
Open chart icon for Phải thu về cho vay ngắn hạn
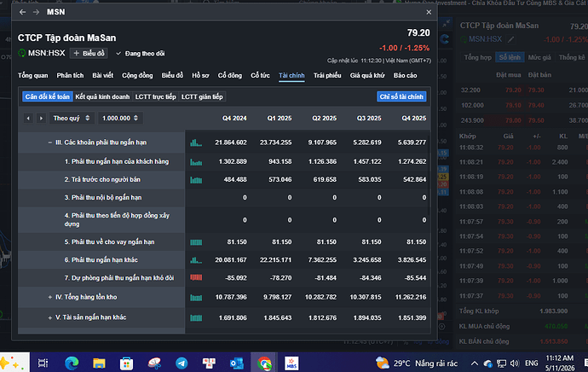(x=196, y=242)
